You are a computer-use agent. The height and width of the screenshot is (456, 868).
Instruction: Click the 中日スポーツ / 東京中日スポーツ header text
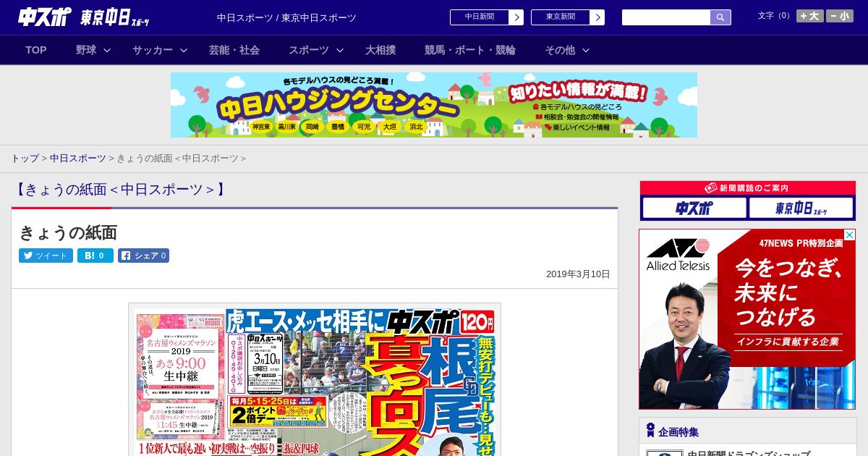point(286,17)
